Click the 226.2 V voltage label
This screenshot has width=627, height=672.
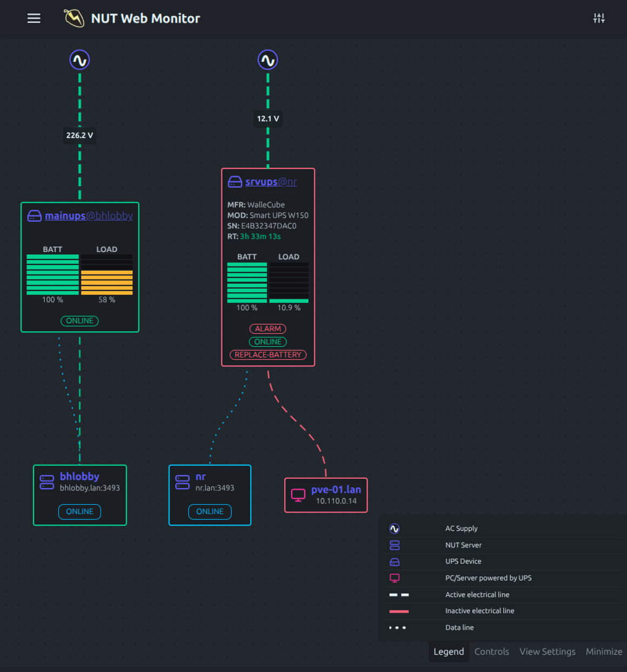(79, 135)
